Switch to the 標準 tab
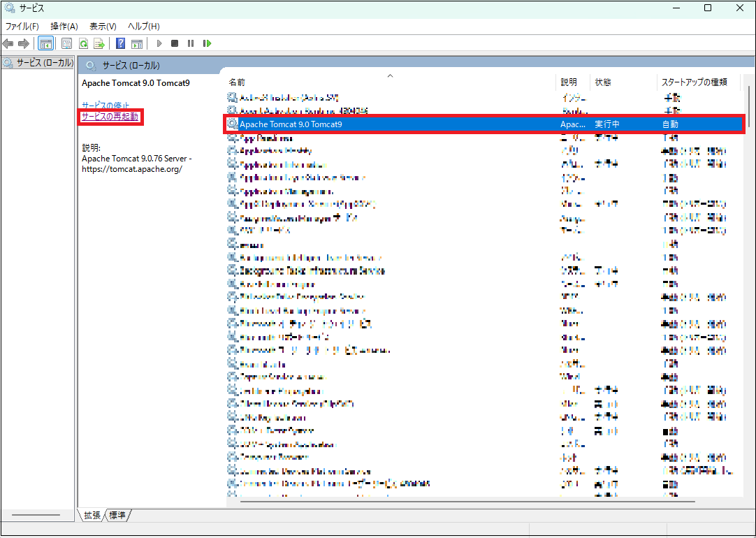This screenshot has width=756, height=538. click(117, 516)
